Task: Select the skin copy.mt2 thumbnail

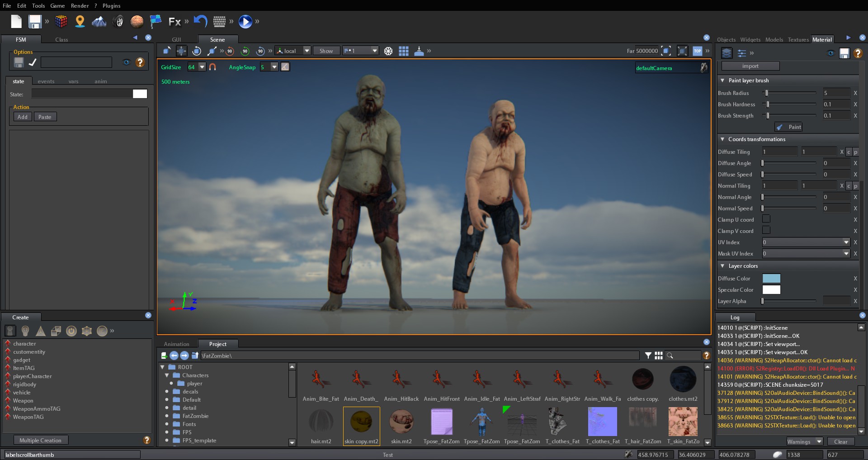Action: coord(361,421)
